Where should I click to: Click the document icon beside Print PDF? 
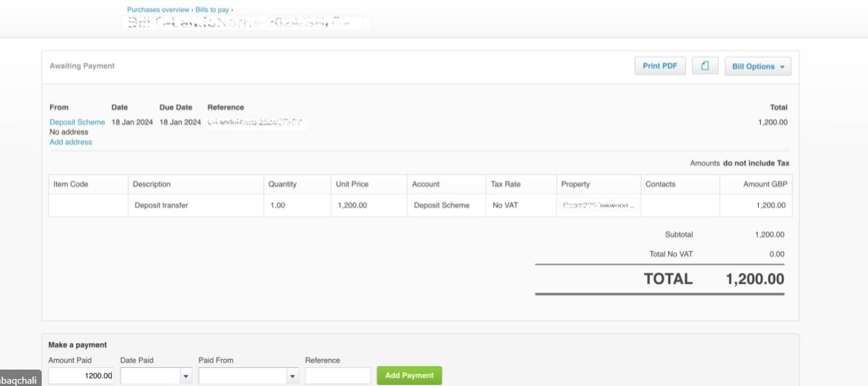[705, 65]
